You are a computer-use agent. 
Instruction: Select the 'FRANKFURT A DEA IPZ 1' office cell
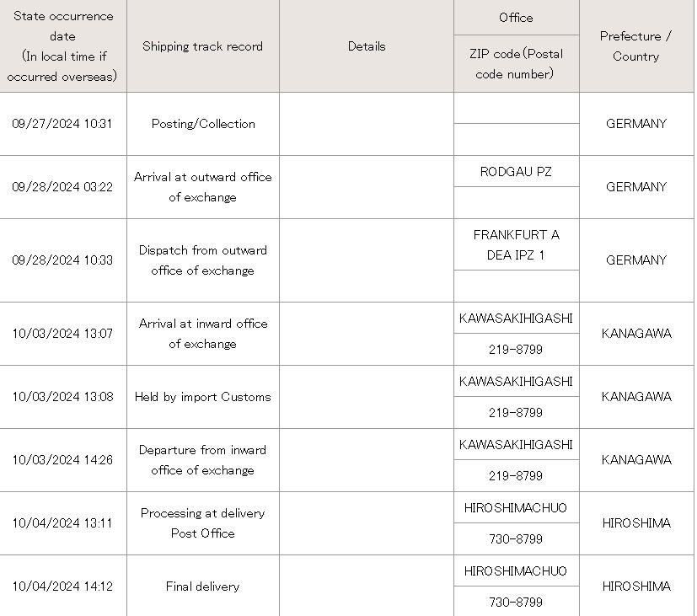point(516,244)
